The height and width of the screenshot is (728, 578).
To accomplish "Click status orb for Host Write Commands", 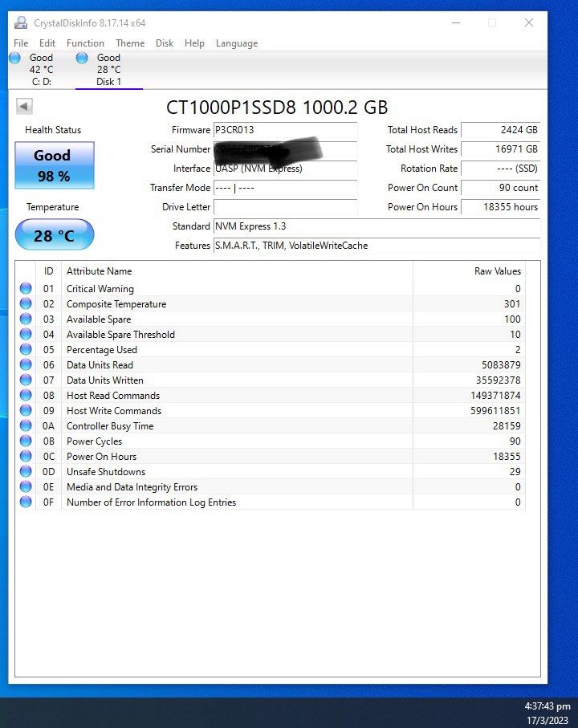I will click(x=26, y=410).
